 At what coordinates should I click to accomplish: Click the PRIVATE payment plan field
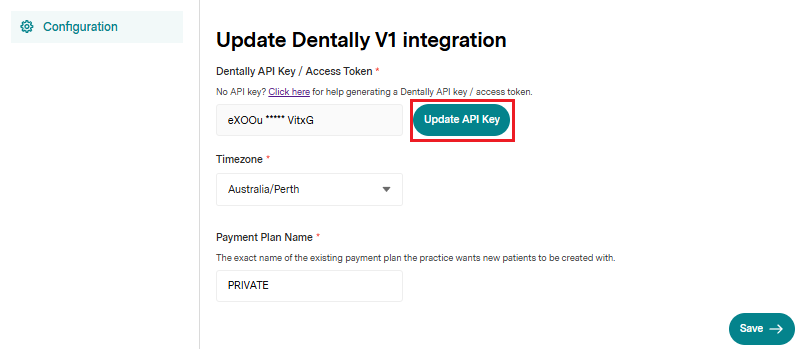point(309,285)
